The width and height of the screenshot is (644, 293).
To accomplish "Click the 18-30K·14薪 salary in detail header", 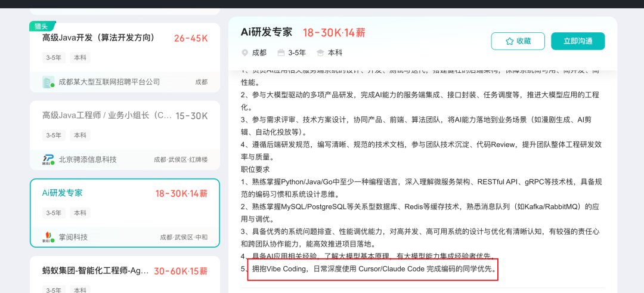I will [x=334, y=32].
